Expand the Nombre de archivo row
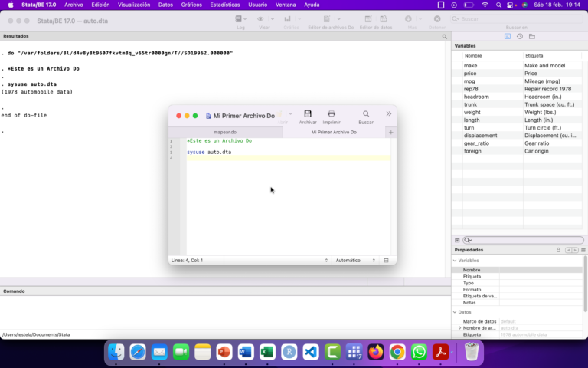Viewport: 588px width, 368px height. pyautogui.click(x=460, y=328)
